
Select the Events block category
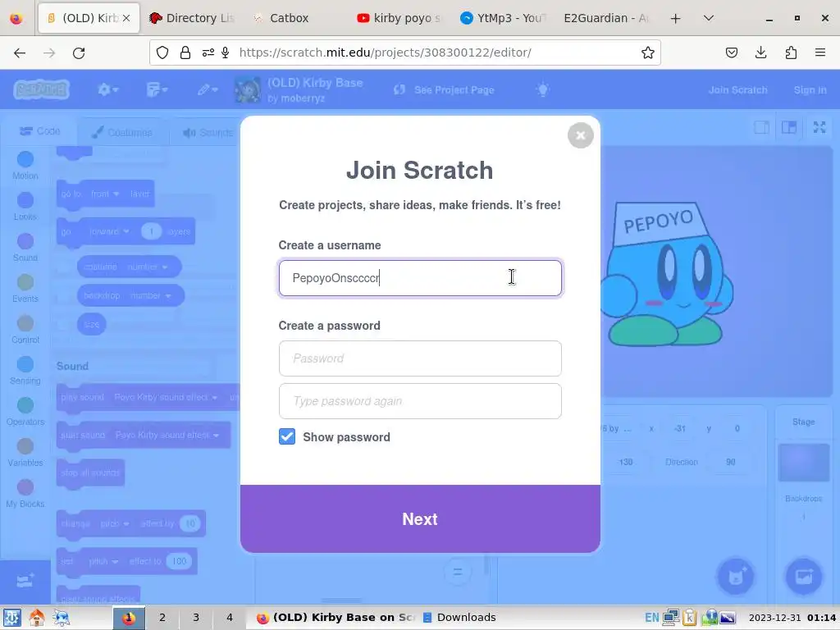[25, 288]
